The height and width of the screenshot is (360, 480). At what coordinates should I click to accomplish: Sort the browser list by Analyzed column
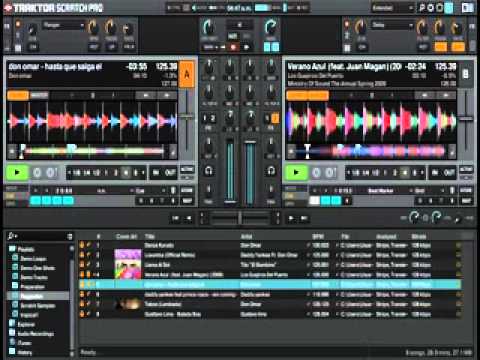pos(386,236)
